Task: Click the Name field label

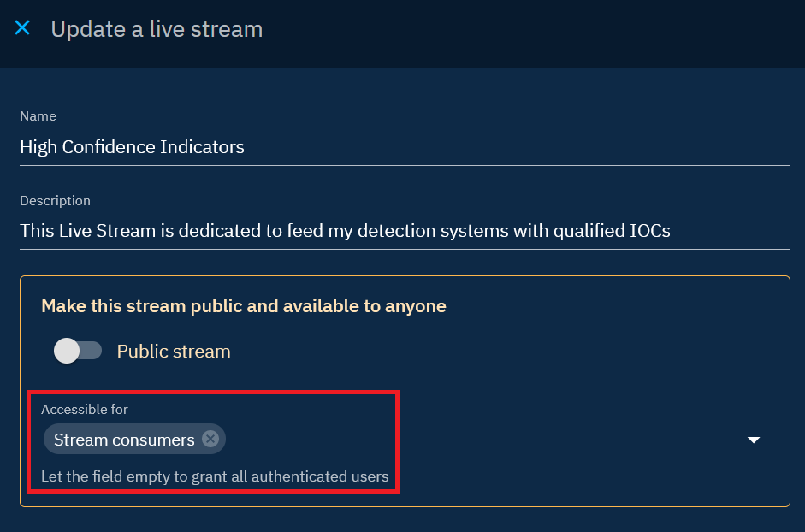Action: 38,116
